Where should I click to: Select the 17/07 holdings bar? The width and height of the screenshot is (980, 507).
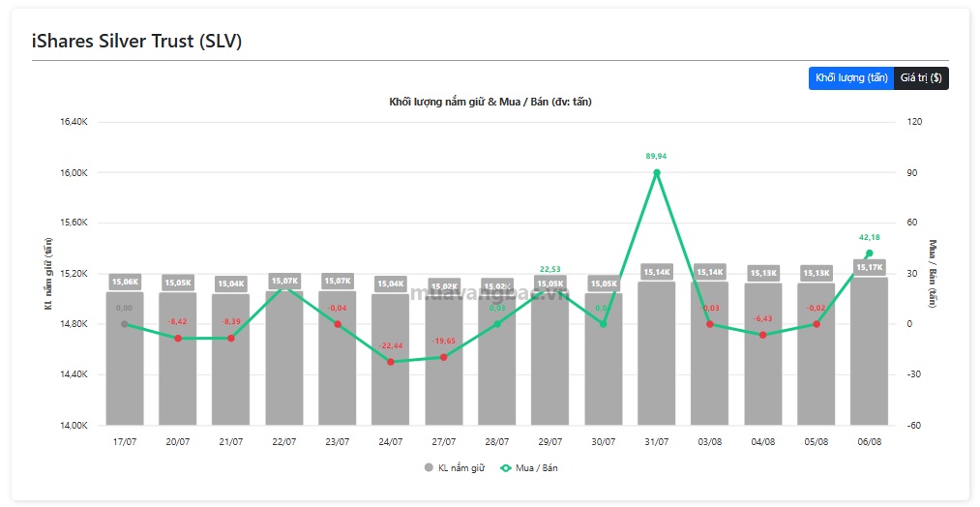coord(125,358)
